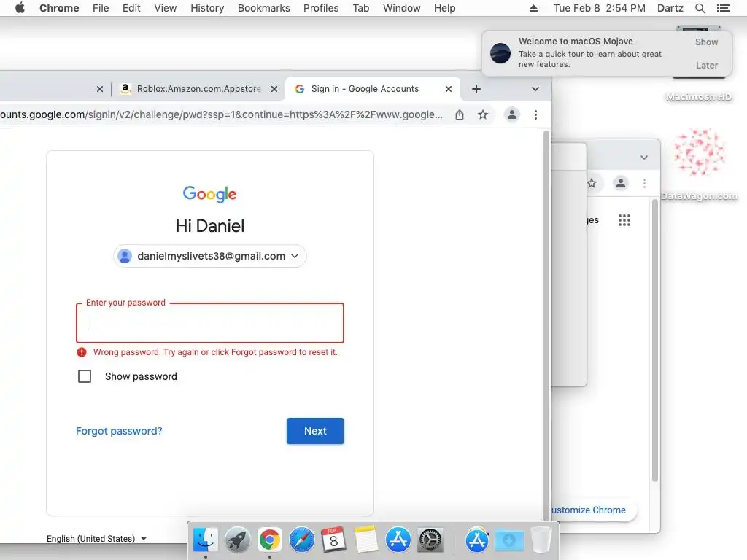Open the Google apps grid in the background window

click(x=624, y=220)
